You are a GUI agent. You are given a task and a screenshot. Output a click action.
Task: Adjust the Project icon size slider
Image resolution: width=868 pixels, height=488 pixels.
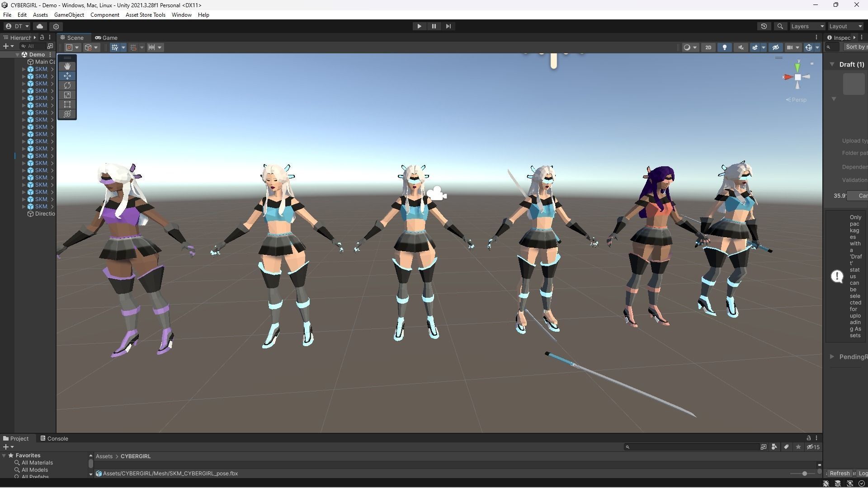[x=804, y=474]
